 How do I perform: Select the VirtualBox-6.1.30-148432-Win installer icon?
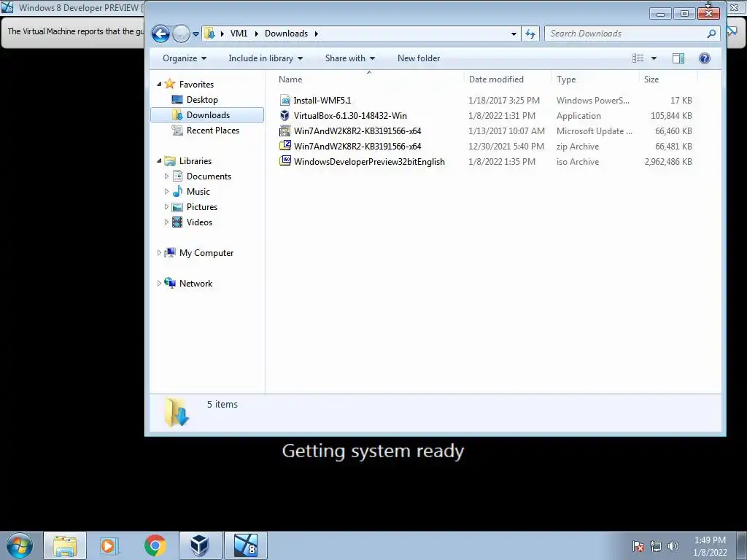pyautogui.click(x=285, y=115)
